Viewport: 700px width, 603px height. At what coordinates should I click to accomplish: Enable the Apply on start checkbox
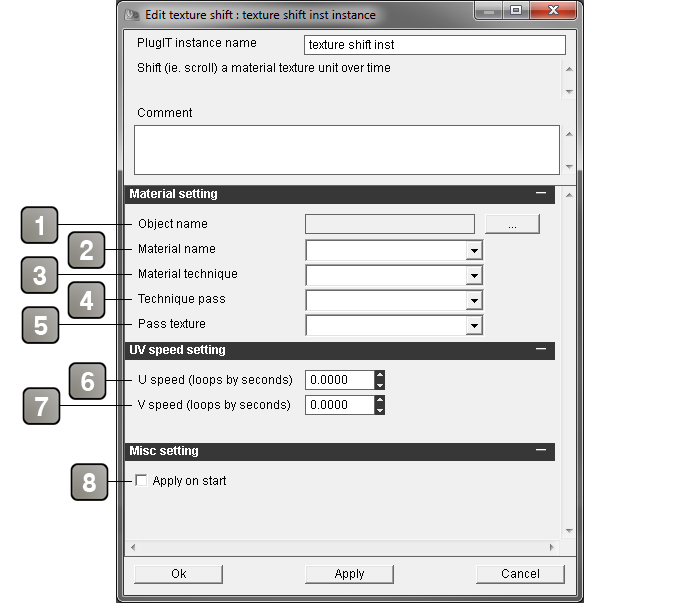click(x=141, y=480)
